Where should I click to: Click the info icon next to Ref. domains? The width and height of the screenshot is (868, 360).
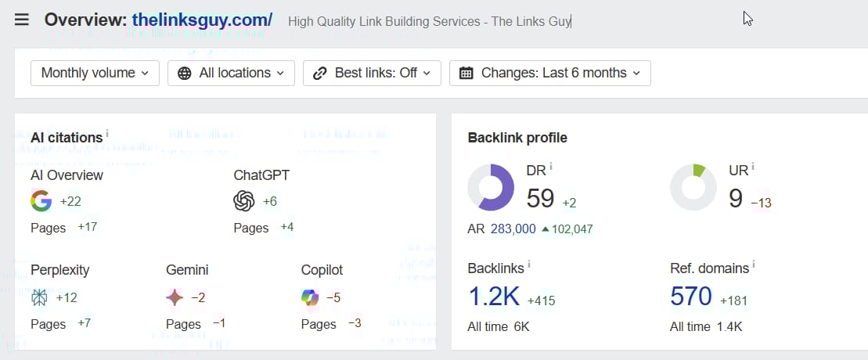[x=754, y=265]
